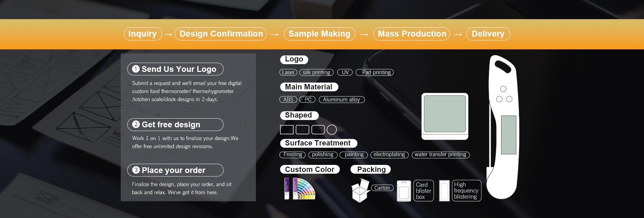
Task: Choose the Laser logo option
Action: click(288, 72)
